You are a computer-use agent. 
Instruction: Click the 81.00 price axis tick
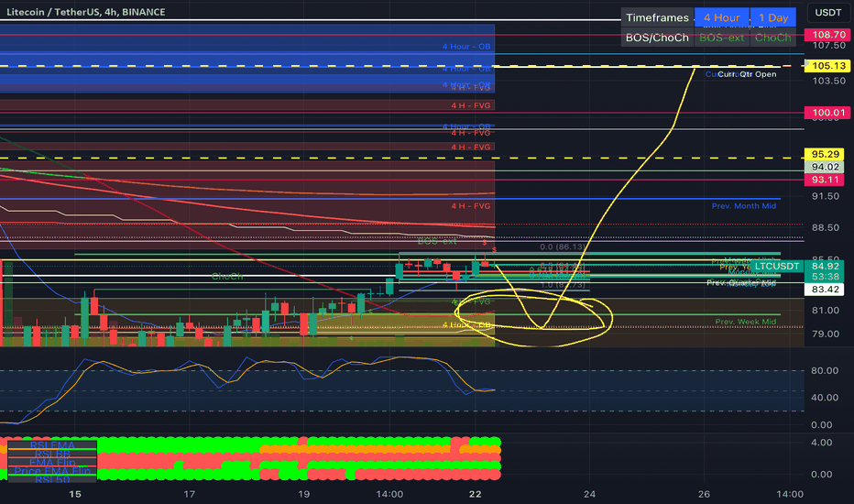pyautogui.click(x=825, y=311)
